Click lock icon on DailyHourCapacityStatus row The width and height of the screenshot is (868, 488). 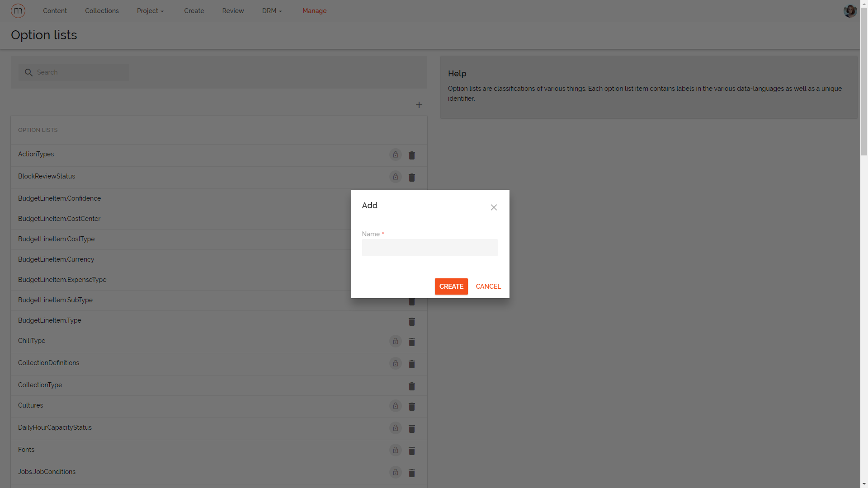coord(396,428)
